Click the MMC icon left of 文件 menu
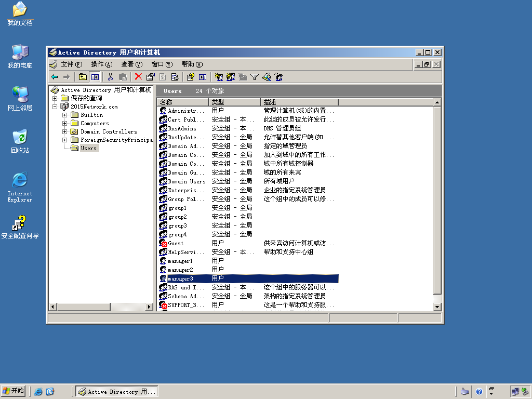The height and width of the screenshot is (399, 532). pyautogui.click(x=53, y=64)
